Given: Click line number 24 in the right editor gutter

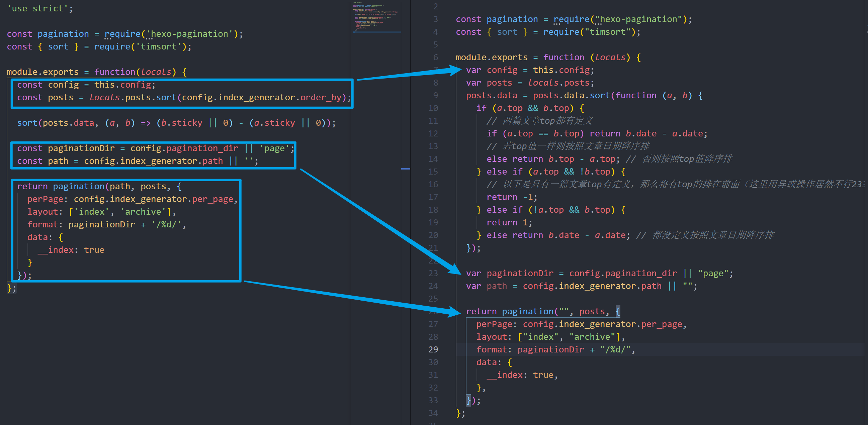Looking at the screenshot, I should tap(433, 286).
